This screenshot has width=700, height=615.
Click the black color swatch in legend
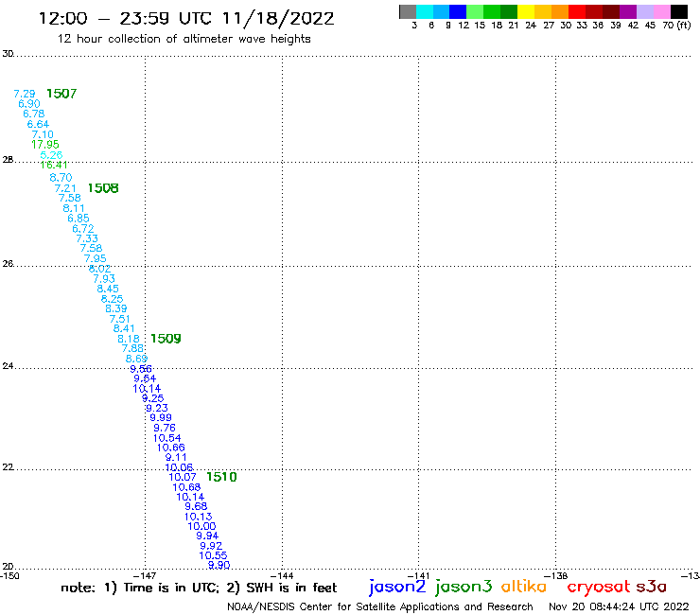[x=679, y=11]
